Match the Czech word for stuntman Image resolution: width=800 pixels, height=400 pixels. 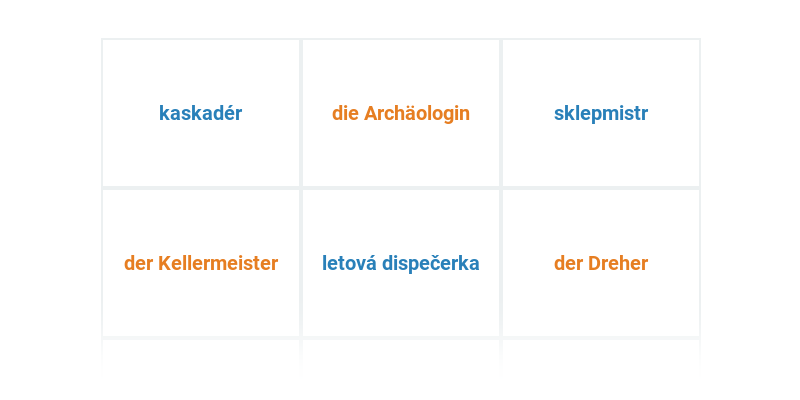[x=201, y=113]
